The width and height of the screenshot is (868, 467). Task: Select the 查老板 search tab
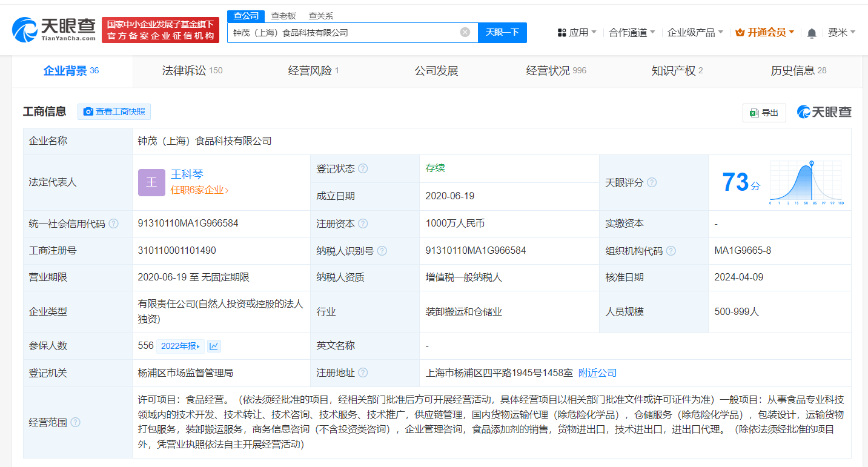tap(283, 16)
